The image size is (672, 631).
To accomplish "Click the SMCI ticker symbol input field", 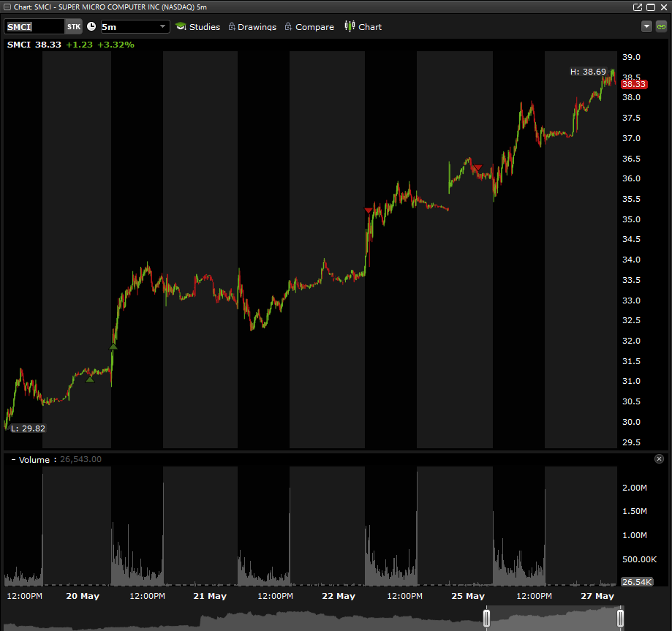I will click(x=34, y=26).
